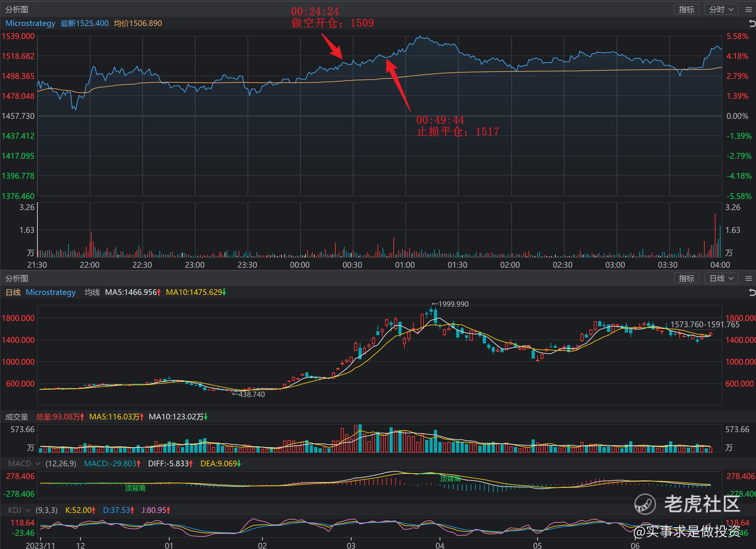
Task: Open the hamburger menu of the intraday chart panel
Action: [x=748, y=9]
